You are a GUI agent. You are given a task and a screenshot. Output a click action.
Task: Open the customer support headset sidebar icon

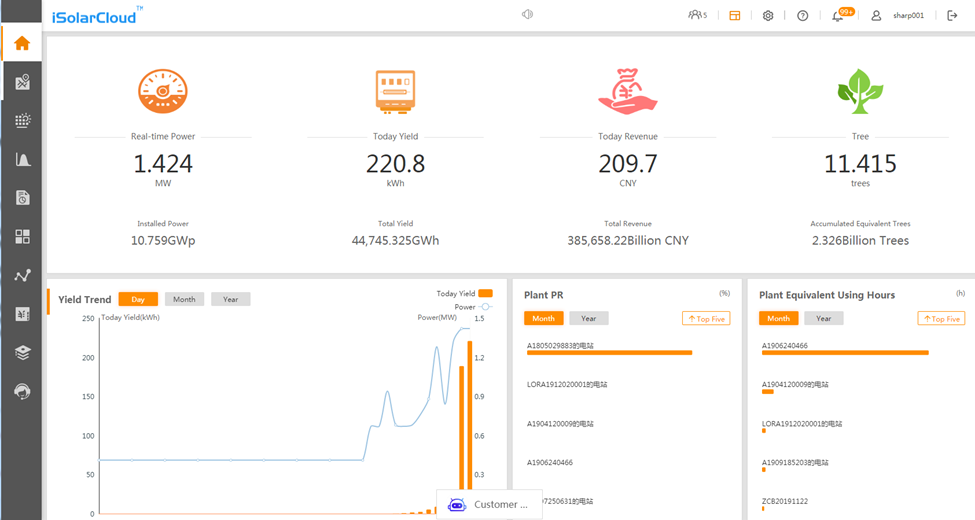click(x=22, y=392)
